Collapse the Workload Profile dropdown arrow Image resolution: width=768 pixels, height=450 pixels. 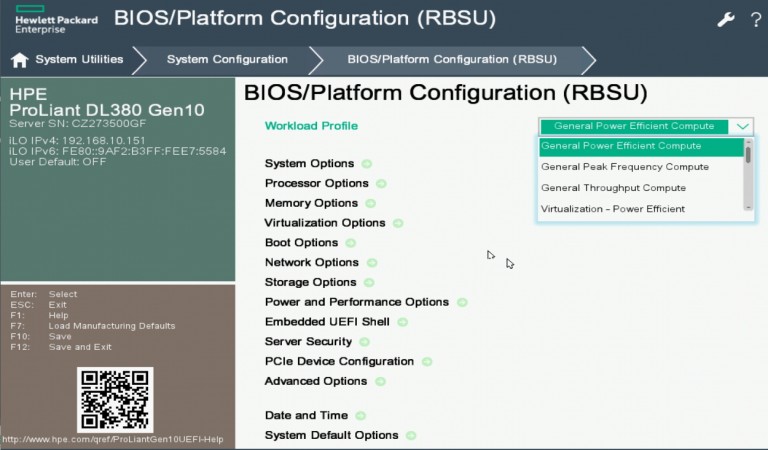coord(741,127)
